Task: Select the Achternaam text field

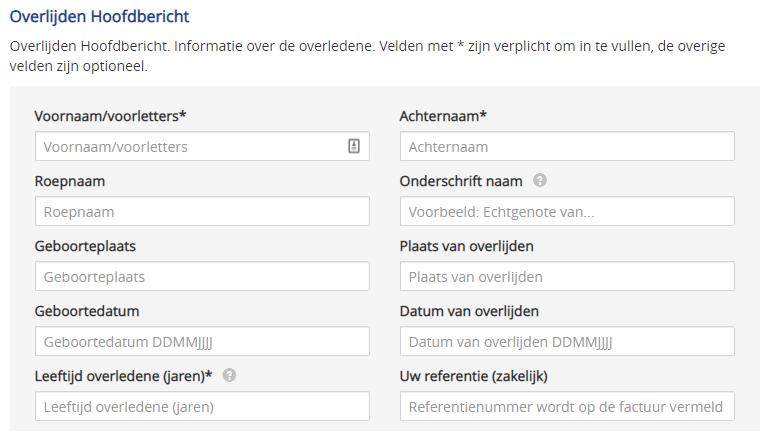Action: click(x=567, y=146)
